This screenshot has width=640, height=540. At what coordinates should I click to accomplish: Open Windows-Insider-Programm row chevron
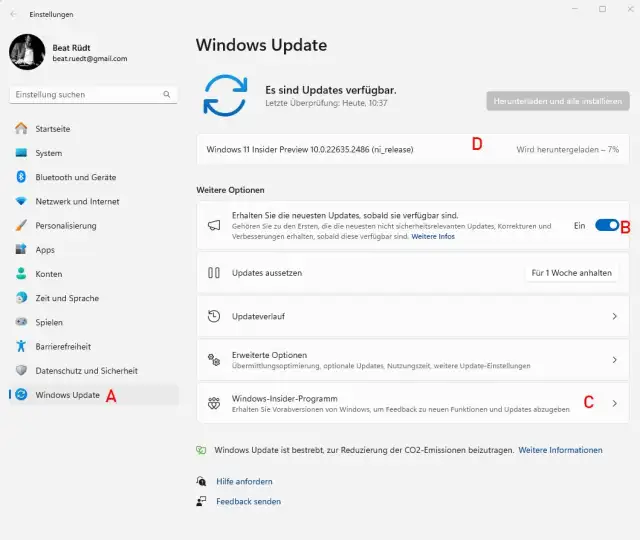click(614, 403)
